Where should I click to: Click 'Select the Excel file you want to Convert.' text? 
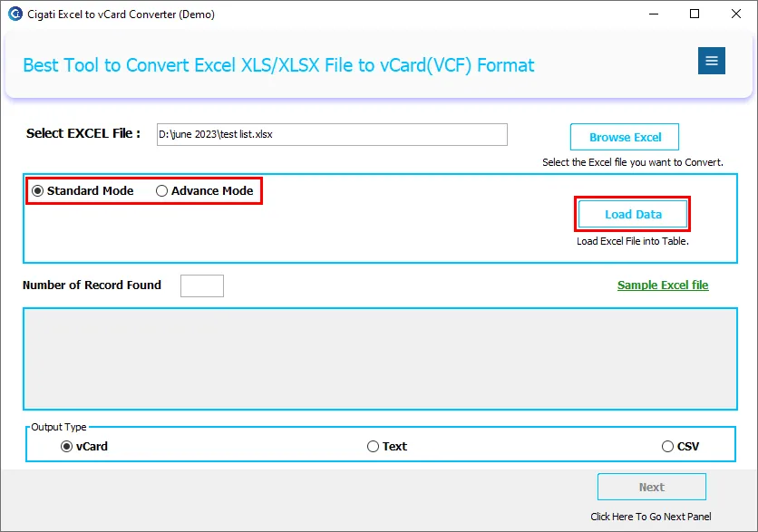[x=633, y=162]
